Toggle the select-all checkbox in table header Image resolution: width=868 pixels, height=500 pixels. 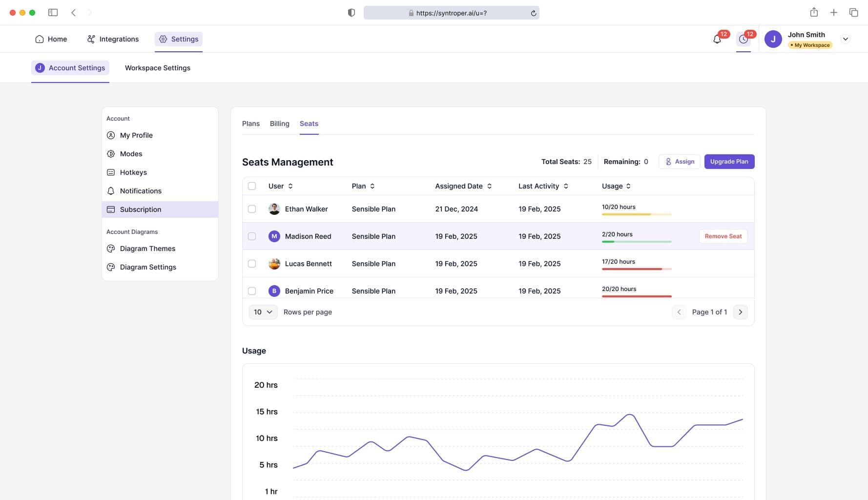pos(252,186)
